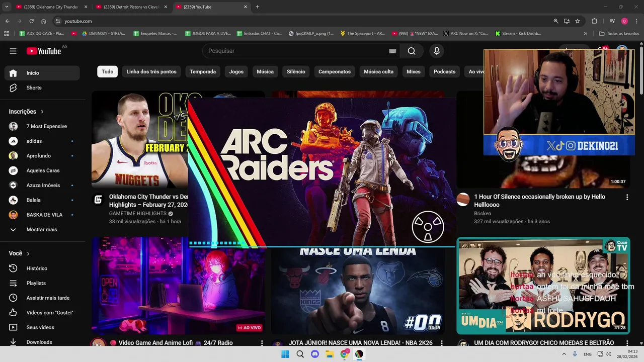This screenshot has width=644, height=362.
Task: Open 7 Most Expensive channel
Action: click(42, 126)
